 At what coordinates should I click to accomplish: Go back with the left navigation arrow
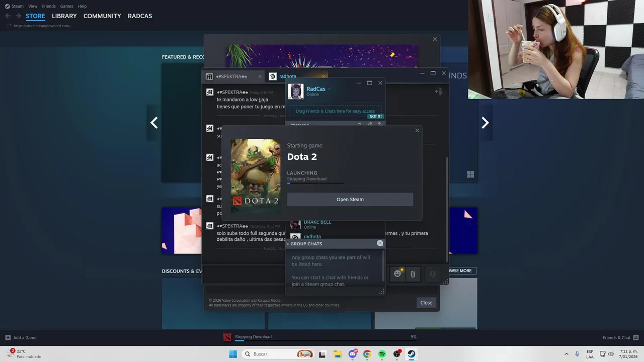tap(8, 16)
